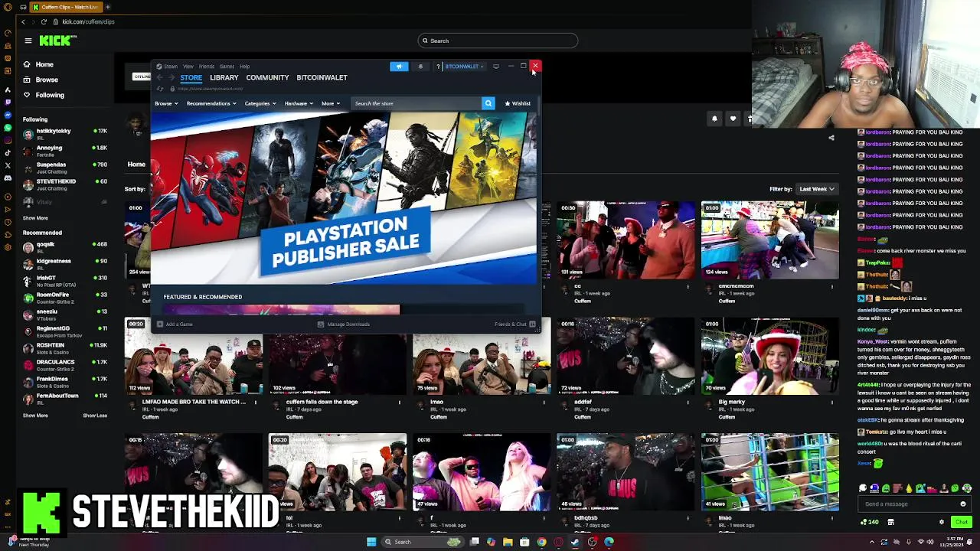Open Kick hamburger sidebar menu
Image resolution: width=980 pixels, height=551 pixels.
(28, 41)
